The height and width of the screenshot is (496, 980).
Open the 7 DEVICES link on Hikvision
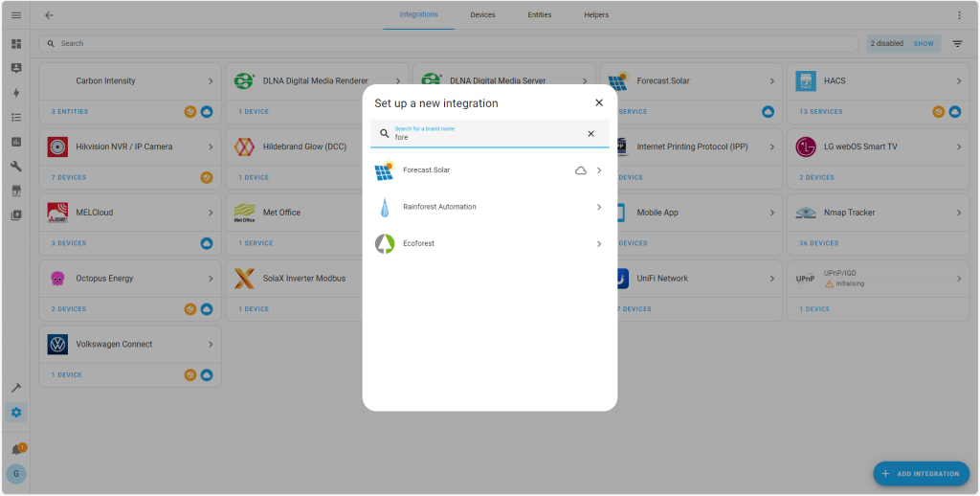click(x=69, y=178)
